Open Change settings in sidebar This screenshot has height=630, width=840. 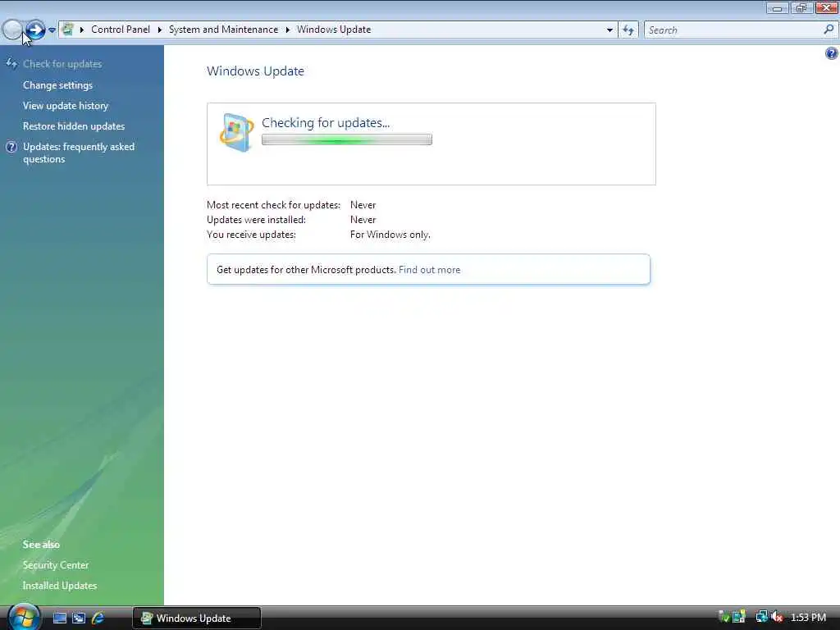coord(58,85)
